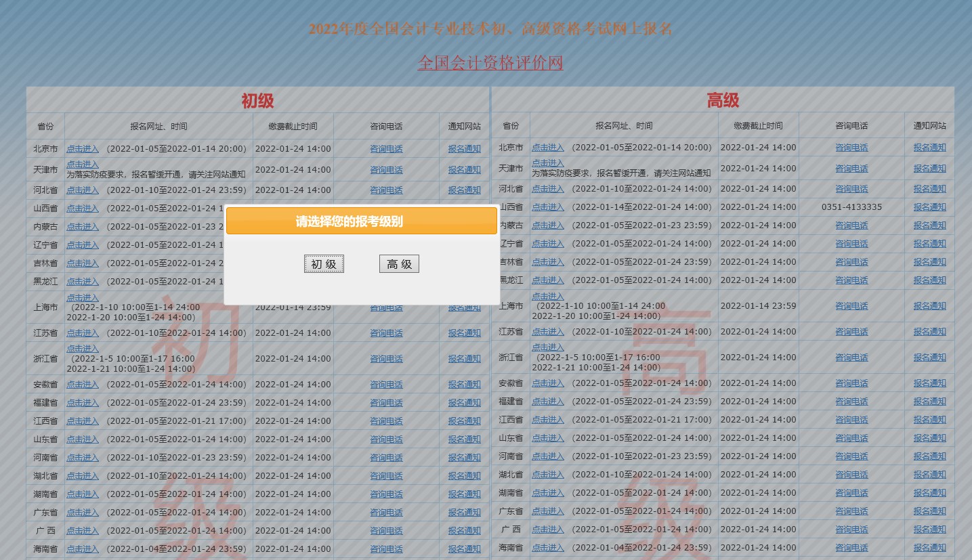Image resolution: width=972 pixels, height=560 pixels.
Task: Click the dialog title 请选择您的报考级别
Action: [x=350, y=221]
